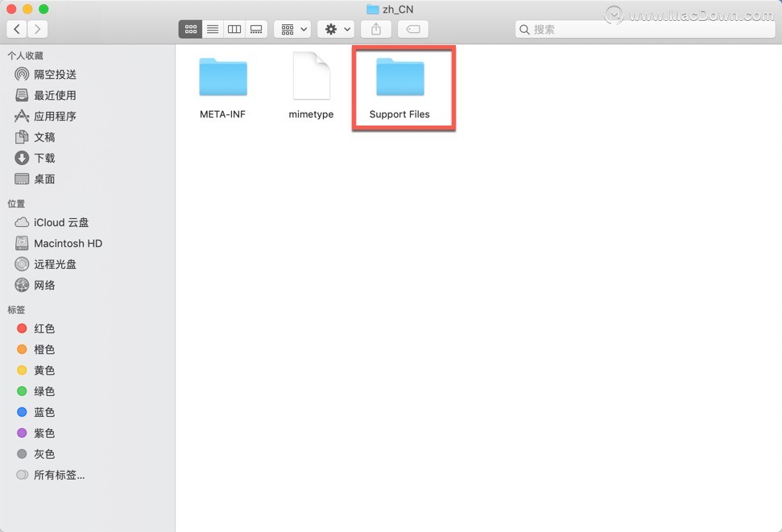782x532 pixels.
Task: Click the edit tags toolbar button
Action: coord(413,30)
